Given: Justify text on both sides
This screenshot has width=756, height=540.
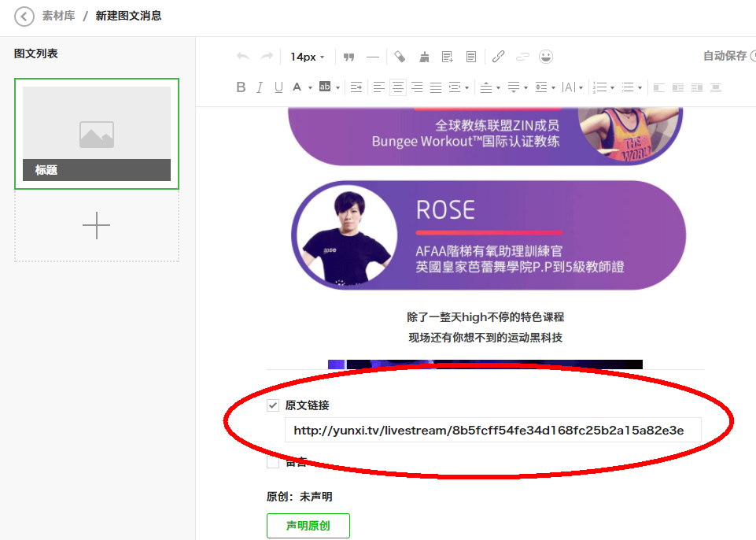Looking at the screenshot, I should (x=436, y=87).
